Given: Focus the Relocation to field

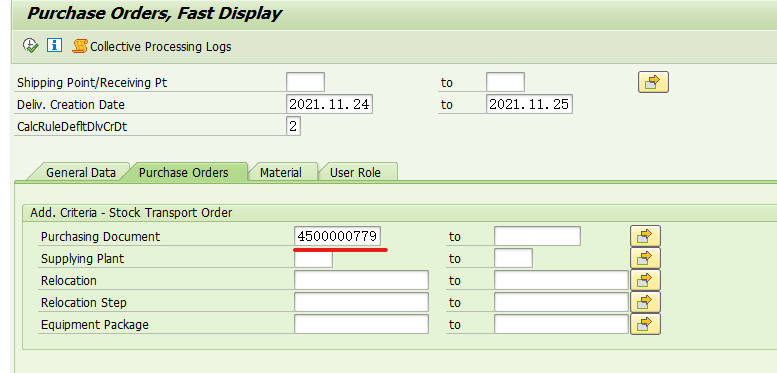Looking at the screenshot, I should pos(561,280).
